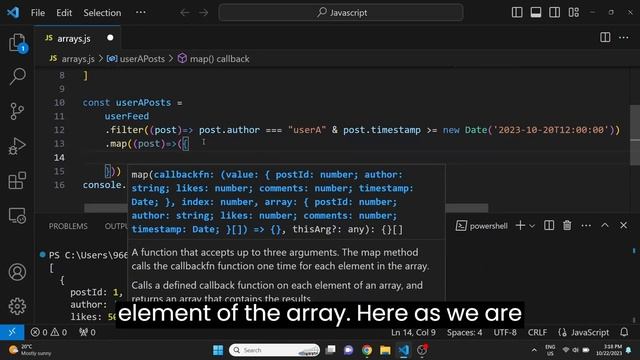Go forward with the navigation arrow

[203, 13]
